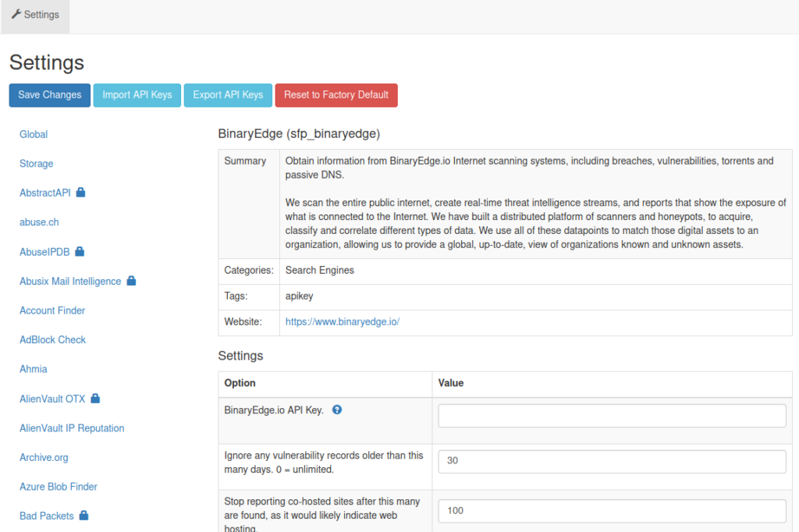Select Azure Blob Finder module
Image resolution: width=799 pixels, height=532 pixels.
point(58,487)
